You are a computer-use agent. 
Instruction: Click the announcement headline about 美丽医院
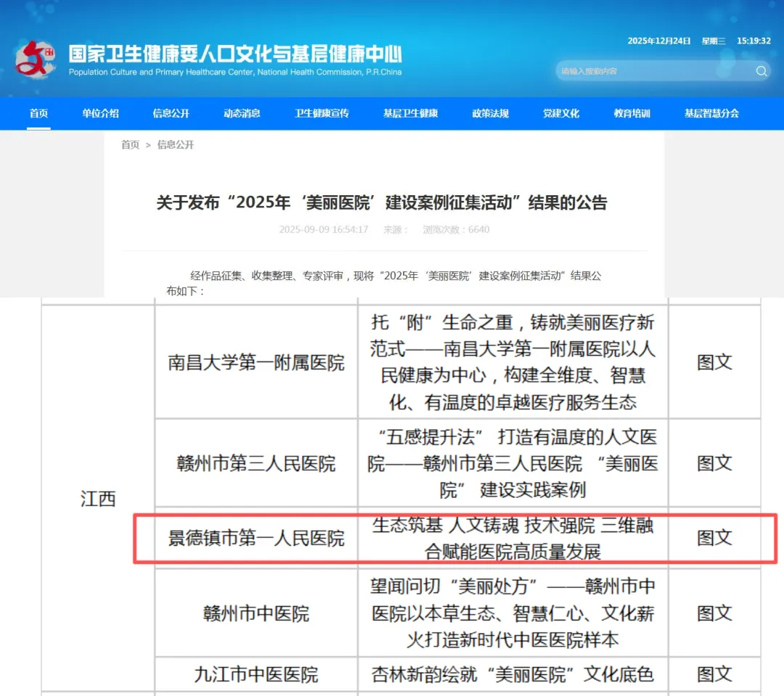[x=382, y=202]
